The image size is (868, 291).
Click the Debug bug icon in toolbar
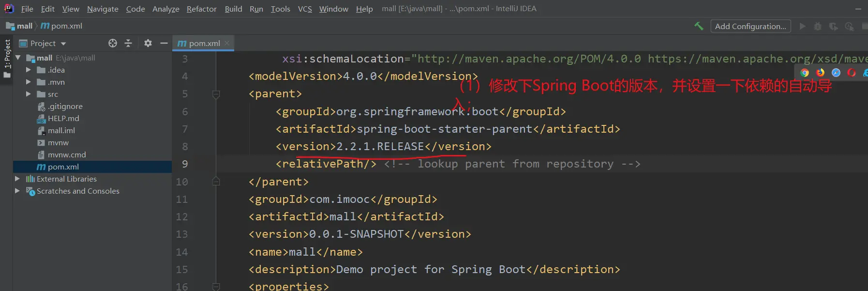tap(818, 26)
